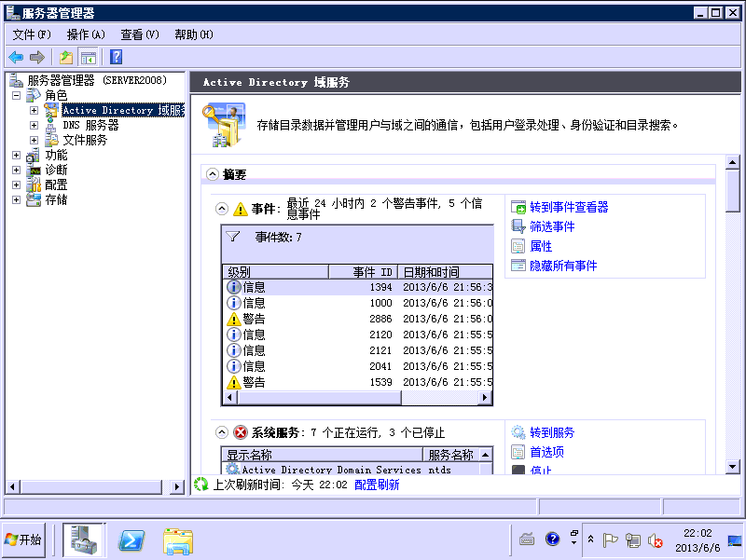The image size is (746, 560).
Task: Click the event list horizontal scrollbar right arrow
Action: (485, 398)
